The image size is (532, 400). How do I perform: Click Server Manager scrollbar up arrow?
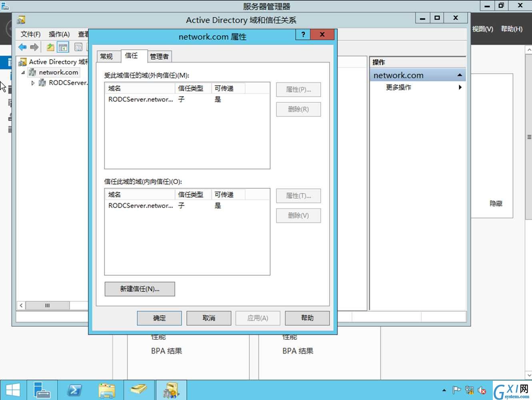click(x=528, y=49)
